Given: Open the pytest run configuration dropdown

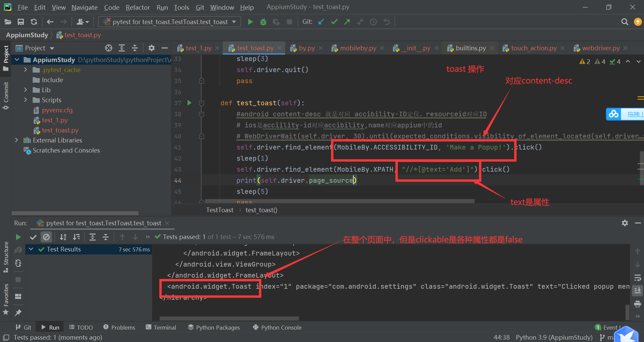Looking at the screenshot, I should (170, 22).
